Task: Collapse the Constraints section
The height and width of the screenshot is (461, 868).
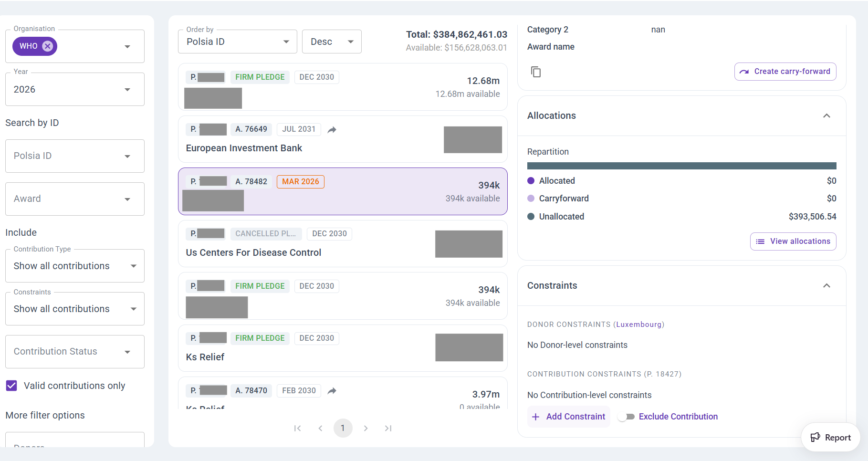Action: point(826,286)
